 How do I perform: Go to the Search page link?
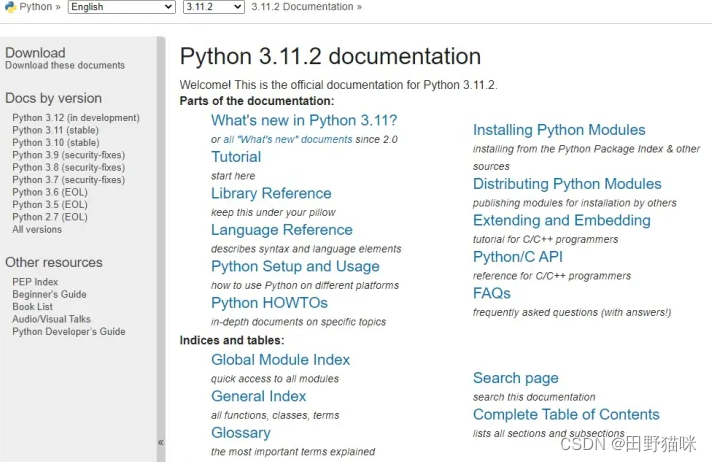click(515, 378)
